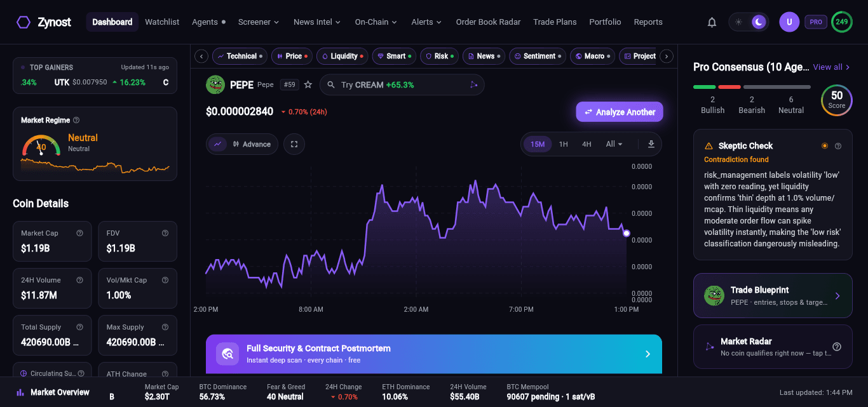Switch to Advance candlestick chart

coord(252,144)
